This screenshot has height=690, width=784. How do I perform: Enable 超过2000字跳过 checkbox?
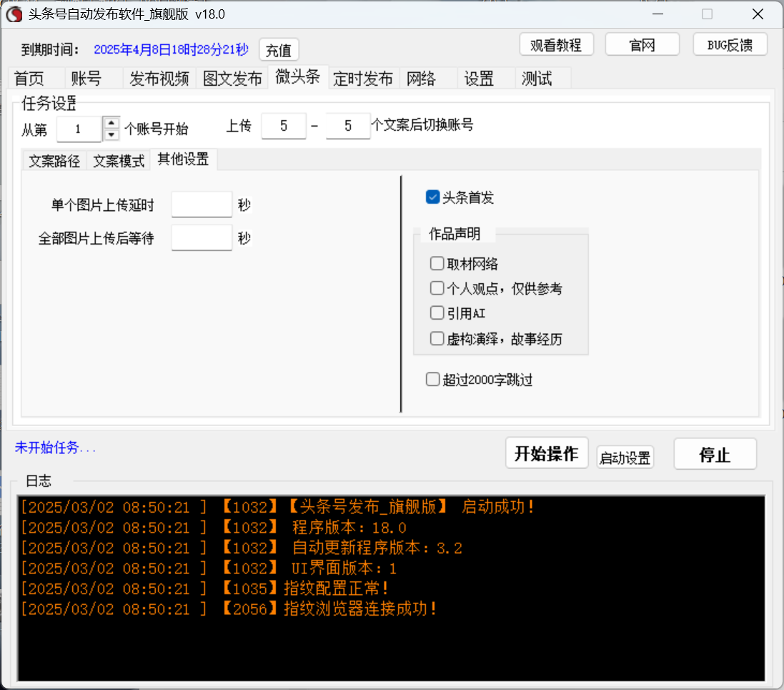point(432,379)
